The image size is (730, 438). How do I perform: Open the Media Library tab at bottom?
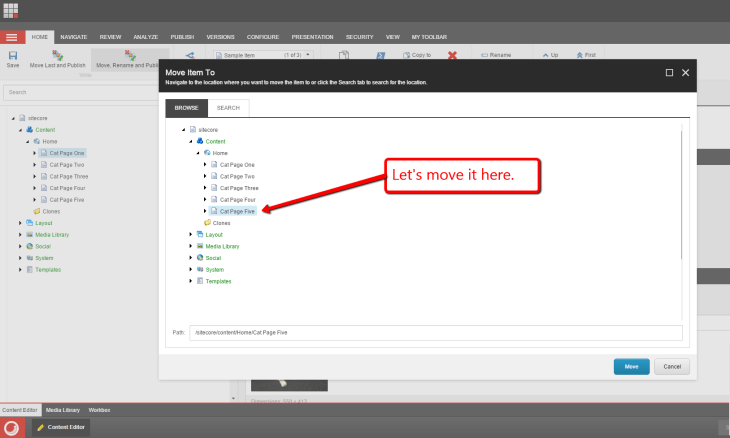(63, 410)
